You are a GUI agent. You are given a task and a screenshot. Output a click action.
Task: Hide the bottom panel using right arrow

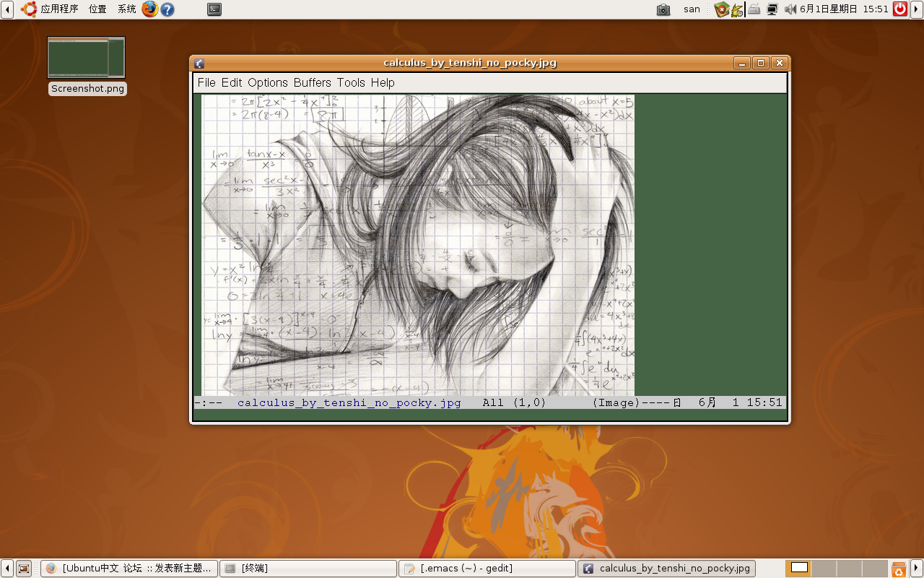[917, 569]
